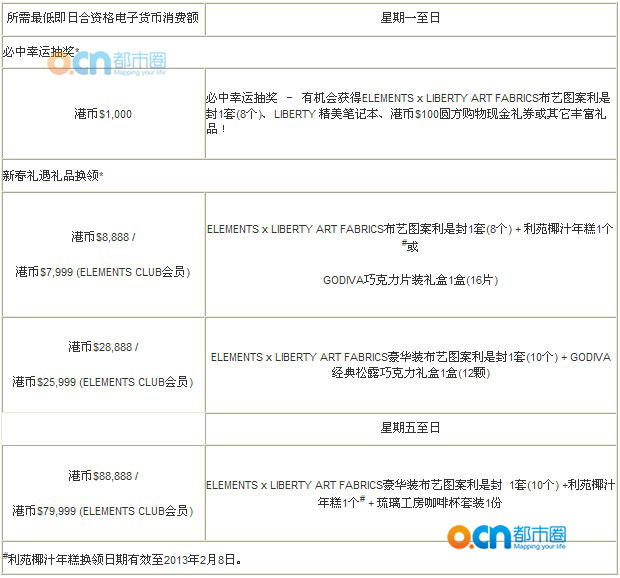Click the '必中幸运抽奖*' section row

309,52
